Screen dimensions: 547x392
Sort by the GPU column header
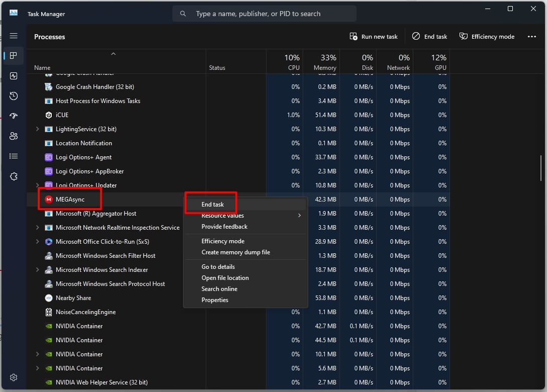[431, 62]
